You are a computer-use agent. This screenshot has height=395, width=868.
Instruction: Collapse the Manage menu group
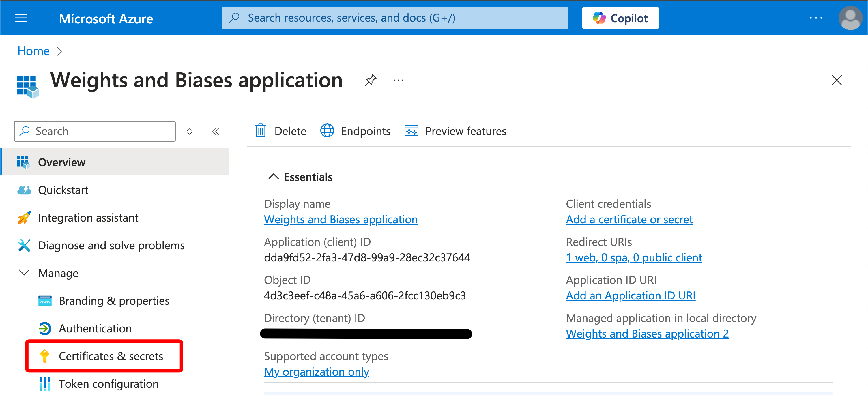(x=24, y=273)
